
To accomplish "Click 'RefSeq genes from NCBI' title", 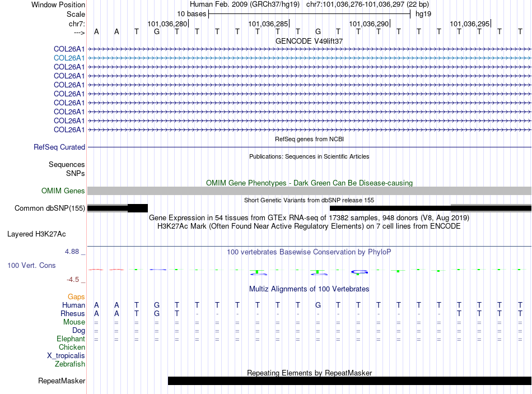I will tap(309, 139).
